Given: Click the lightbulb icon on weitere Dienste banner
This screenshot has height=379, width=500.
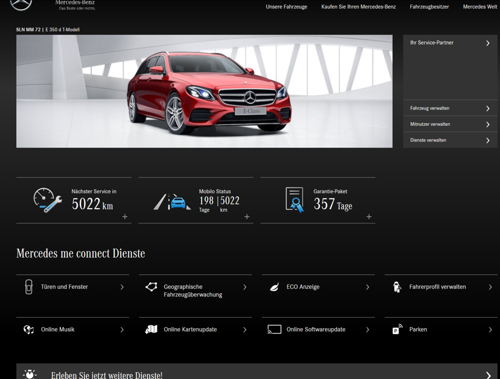Looking at the screenshot, I should pyautogui.click(x=30, y=374).
